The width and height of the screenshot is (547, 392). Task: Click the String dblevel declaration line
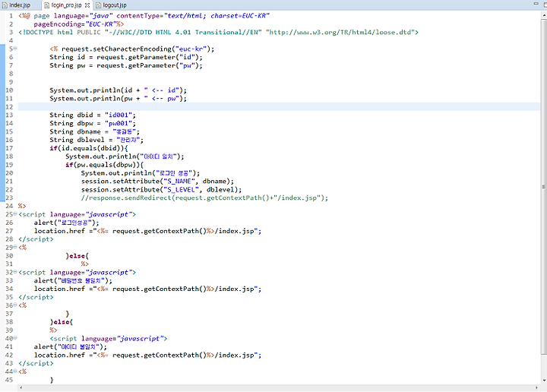(x=96, y=140)
